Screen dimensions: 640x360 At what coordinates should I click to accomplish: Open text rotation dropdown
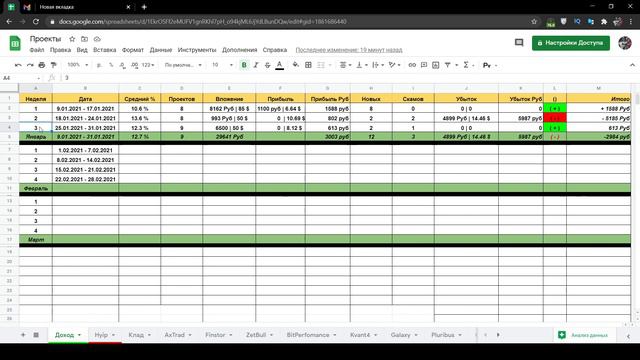tap(394, 65)
